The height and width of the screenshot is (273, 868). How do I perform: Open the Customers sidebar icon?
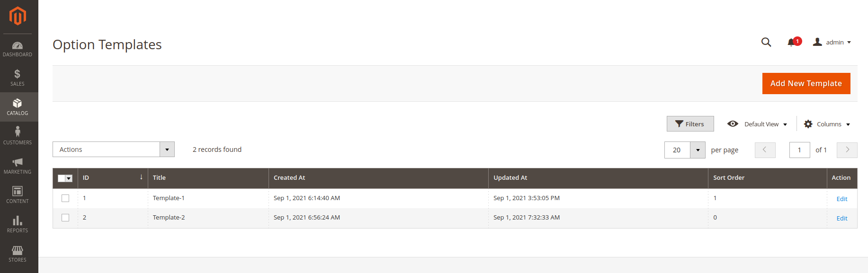click(18, 132)
